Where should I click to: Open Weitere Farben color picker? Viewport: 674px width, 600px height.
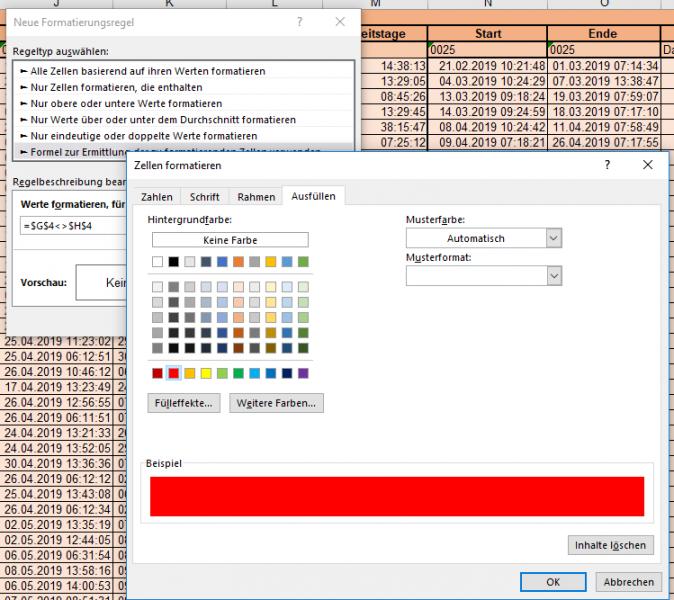coord(276,403)
